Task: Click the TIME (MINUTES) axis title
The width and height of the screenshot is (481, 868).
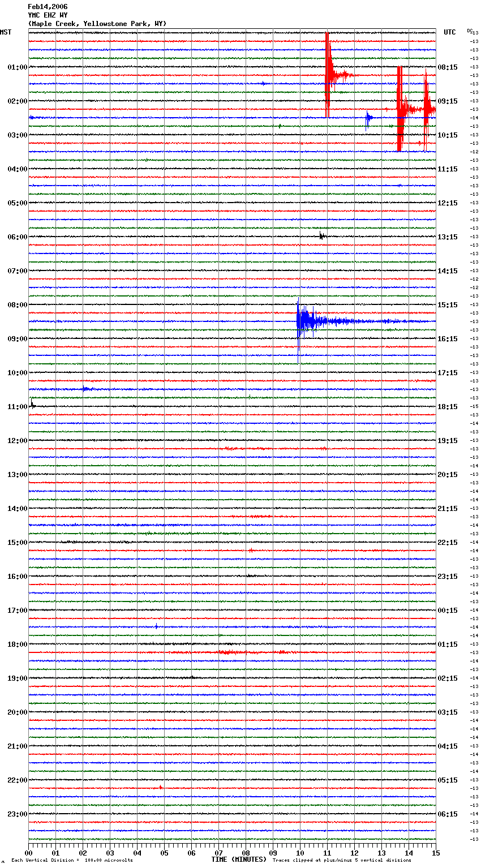Action: coord(239,860)
